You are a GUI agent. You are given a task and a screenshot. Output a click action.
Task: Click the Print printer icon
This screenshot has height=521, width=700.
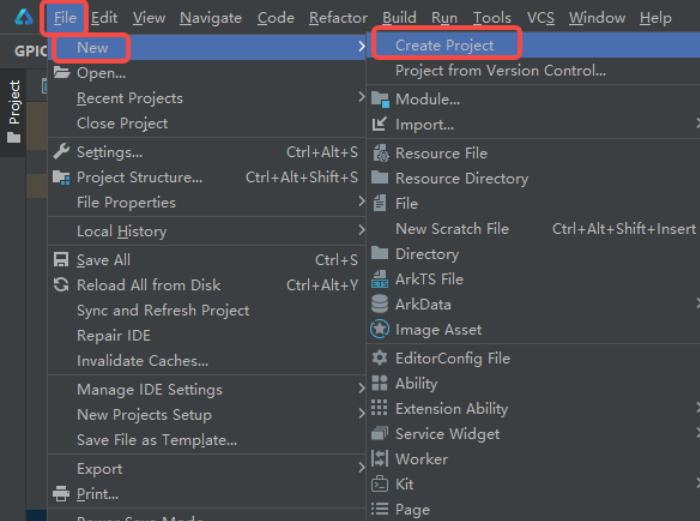tap(61, 494)
